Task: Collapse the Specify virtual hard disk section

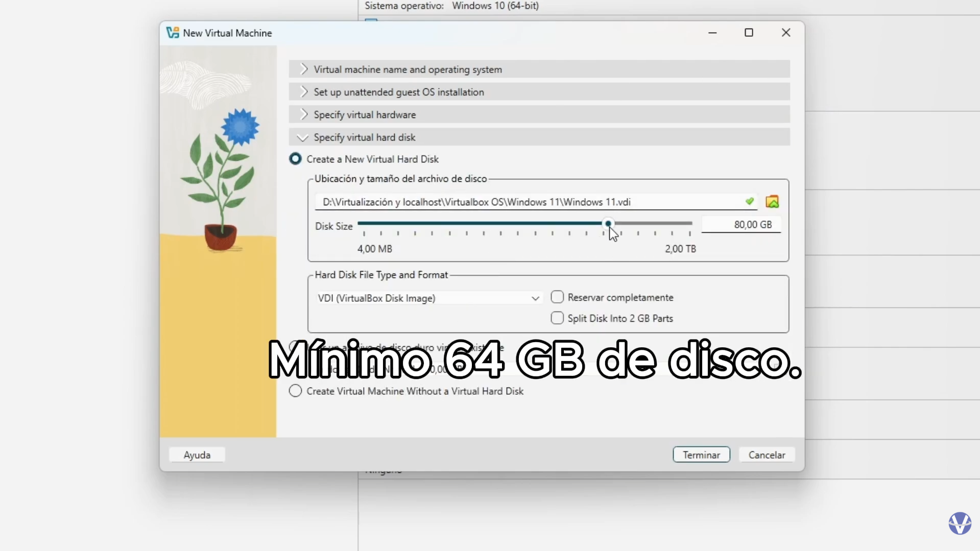Action: pyautogui.click(x=365, y=137)
